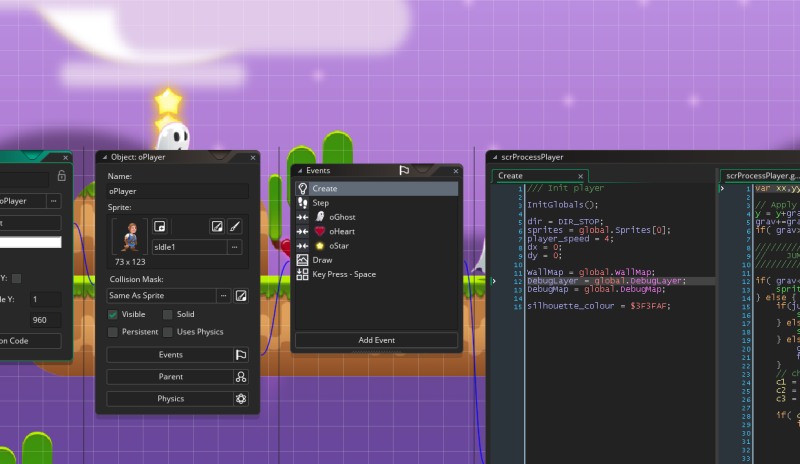Click the white colour swatch in left panel
Image resolution: width=800 pixels, height=464 pixels.
[x=30, y=242]
